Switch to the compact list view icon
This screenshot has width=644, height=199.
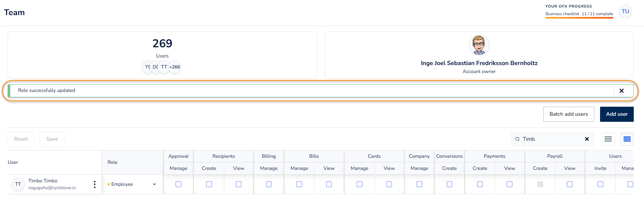(608, 139)
